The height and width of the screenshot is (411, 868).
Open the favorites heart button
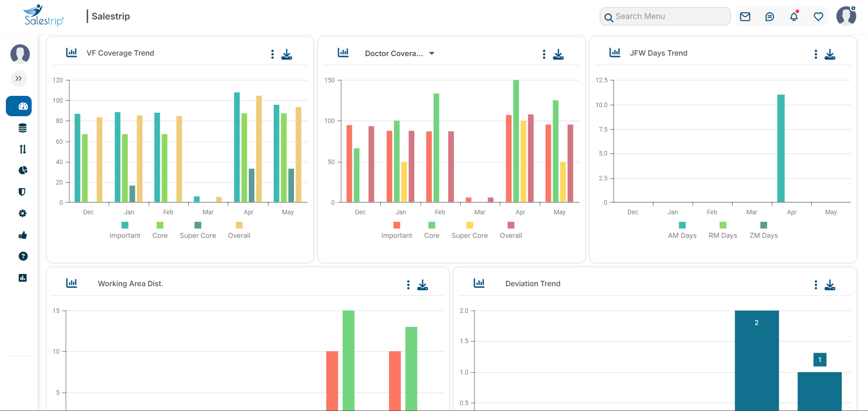(x=818, y=16)
